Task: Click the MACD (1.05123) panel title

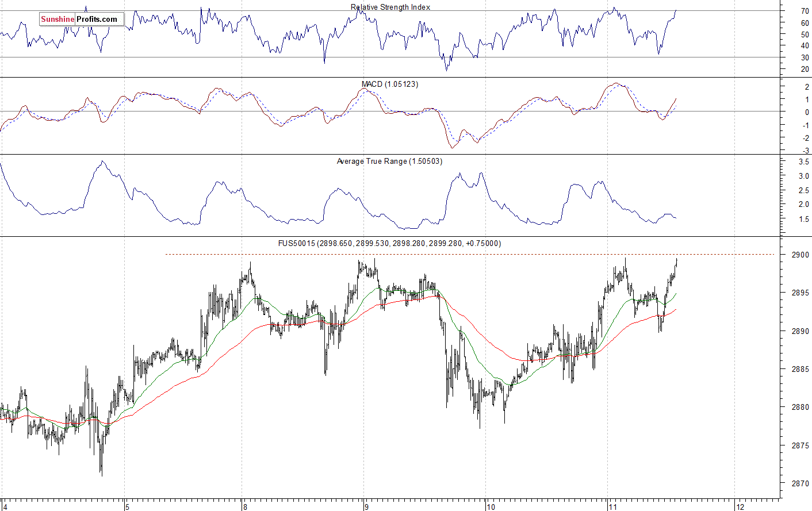Action: pyautogui.click(x=390, y=84)
